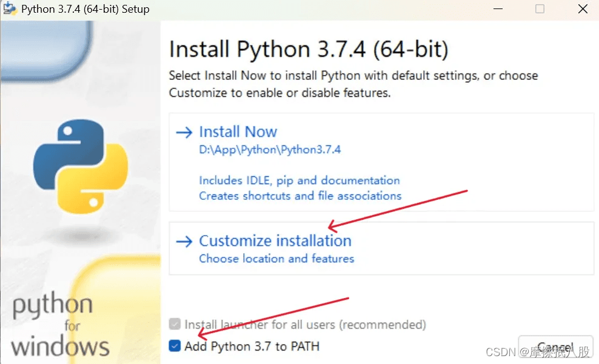Click the "python for windows" wordmark
This screenshot has width=599, height=364.
pos(61,326)
